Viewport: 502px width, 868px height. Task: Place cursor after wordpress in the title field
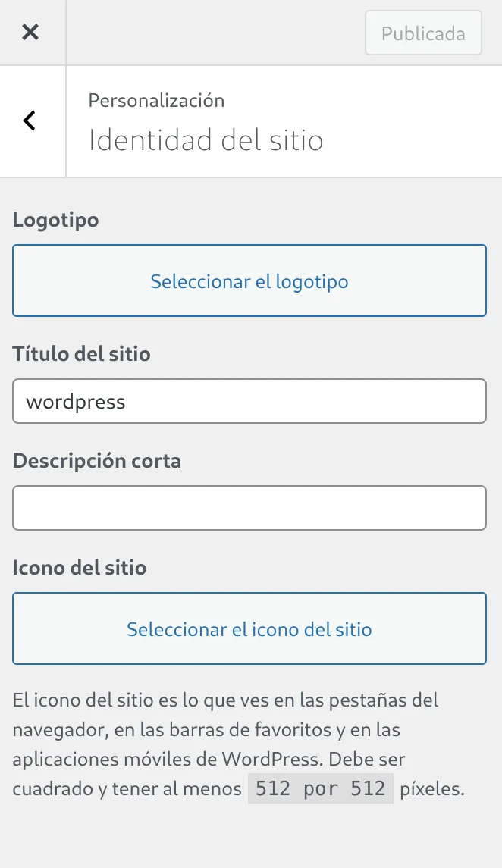coord(127,401)
